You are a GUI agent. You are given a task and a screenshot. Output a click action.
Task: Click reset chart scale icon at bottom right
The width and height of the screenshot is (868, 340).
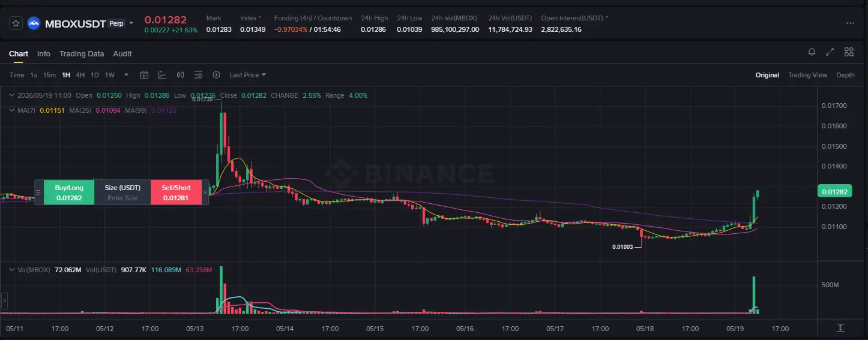(x=840, y=327)
